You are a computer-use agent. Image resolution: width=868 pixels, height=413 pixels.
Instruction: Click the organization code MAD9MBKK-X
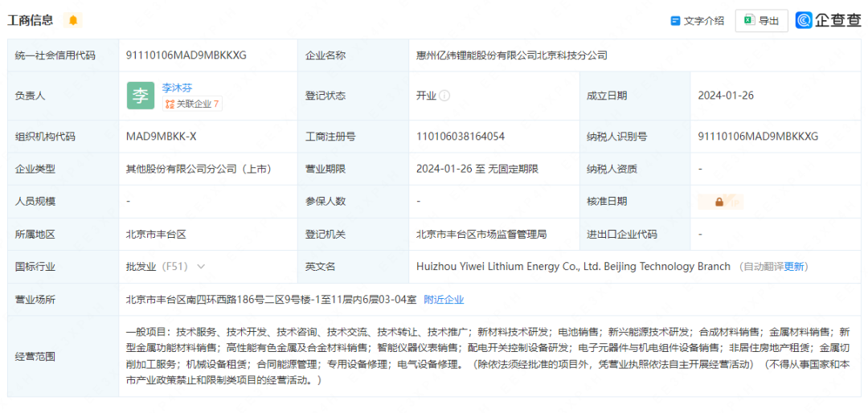click(161, 137)
